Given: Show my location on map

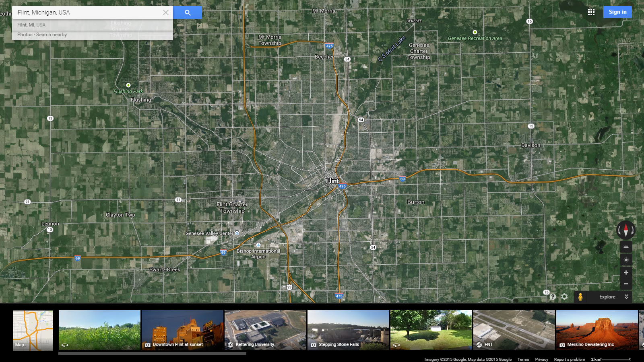Looking at the screenshot, I should [626, 260].
